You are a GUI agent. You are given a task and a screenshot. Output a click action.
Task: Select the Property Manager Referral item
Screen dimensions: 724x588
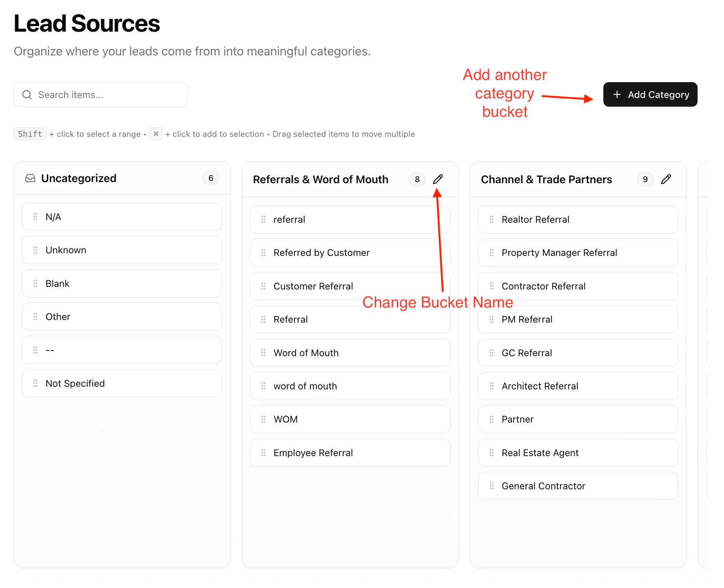pos(578,253)
